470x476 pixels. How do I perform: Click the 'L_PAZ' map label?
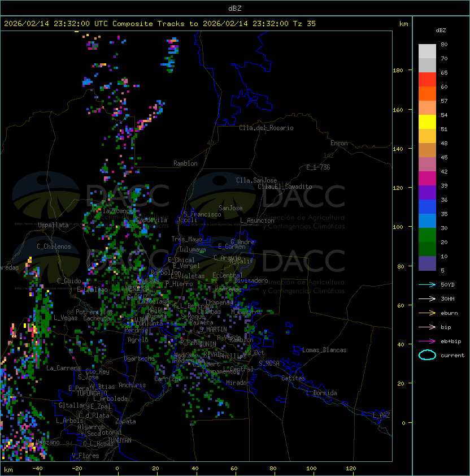point(381,416)
